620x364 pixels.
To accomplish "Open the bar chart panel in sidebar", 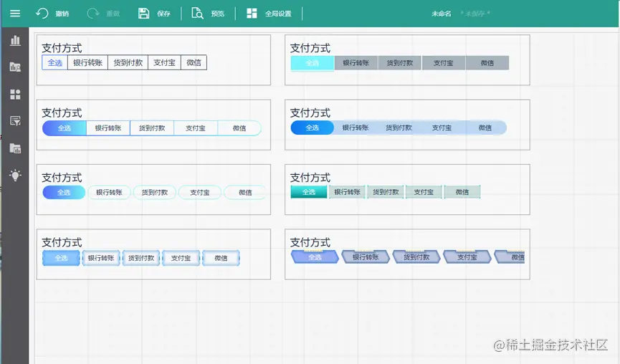I will tap(15, 40).
